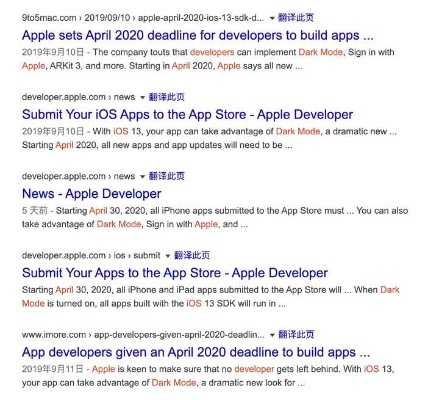The height and width of the screenshot is (400, 439).
Task: Click '2019年9月10日' date under 'Submit Your iOS Apps'
Action: 53,131
